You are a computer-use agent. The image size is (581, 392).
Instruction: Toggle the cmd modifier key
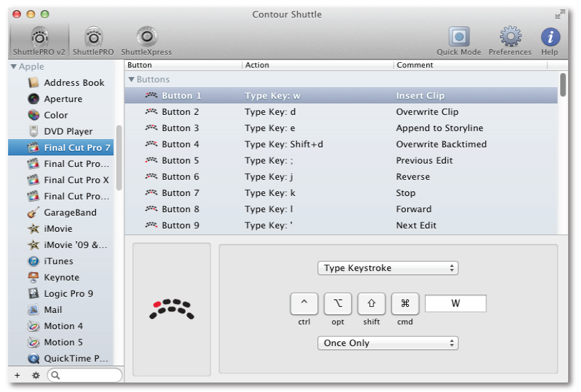(x=405, y=303)
